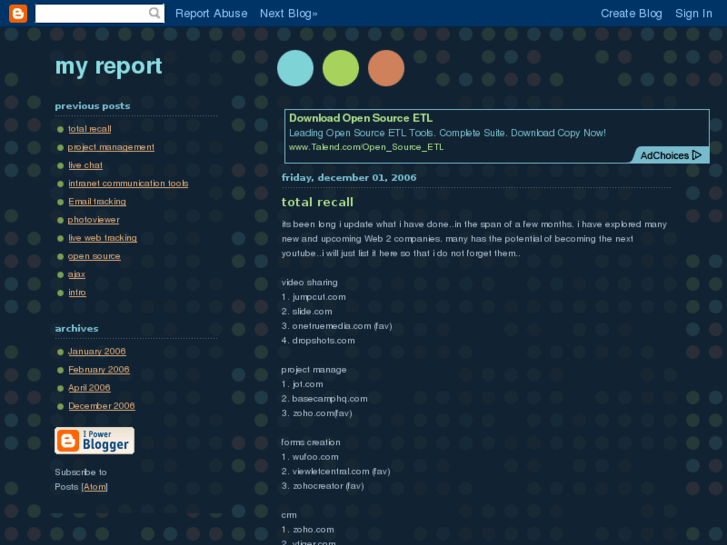Screen dimensions: 727x545
Task: Click the '1. jumpcut.com' list entry
Action: 313,297
